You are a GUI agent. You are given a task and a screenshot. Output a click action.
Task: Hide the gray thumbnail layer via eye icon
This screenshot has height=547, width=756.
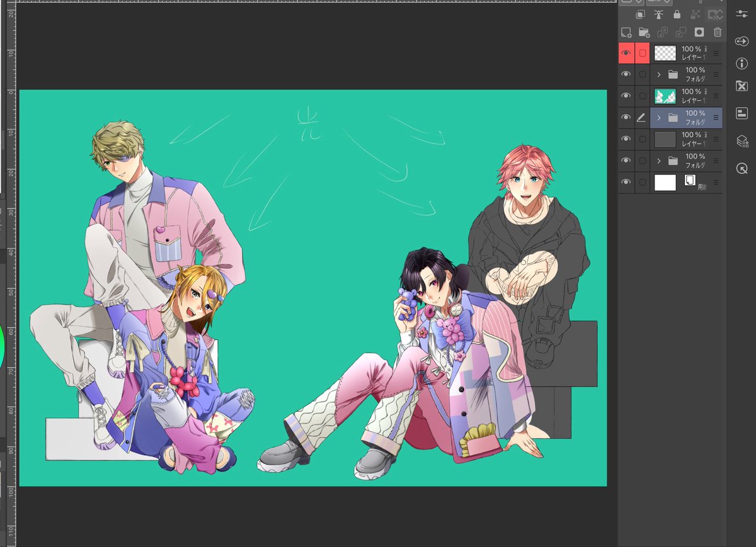626,138
